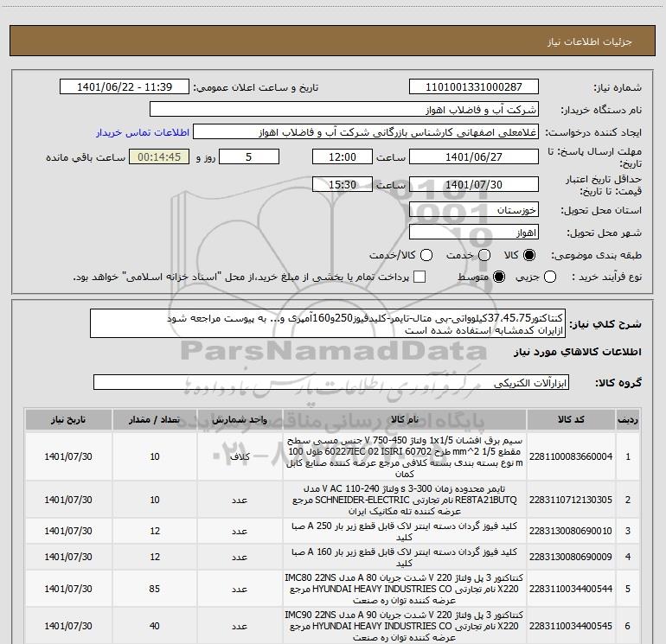
Task: Click the 250 A کلید فیوز item name
Action: click(x=405, y=531)
